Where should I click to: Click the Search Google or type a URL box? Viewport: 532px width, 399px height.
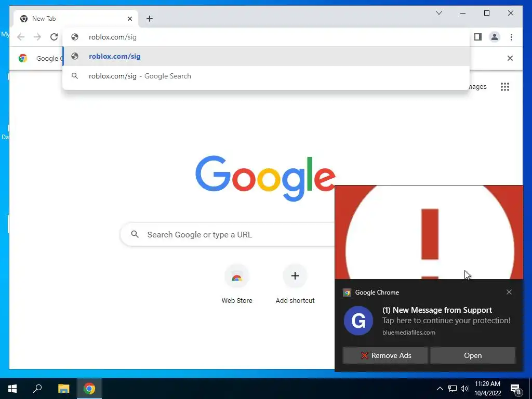[228, 234]
